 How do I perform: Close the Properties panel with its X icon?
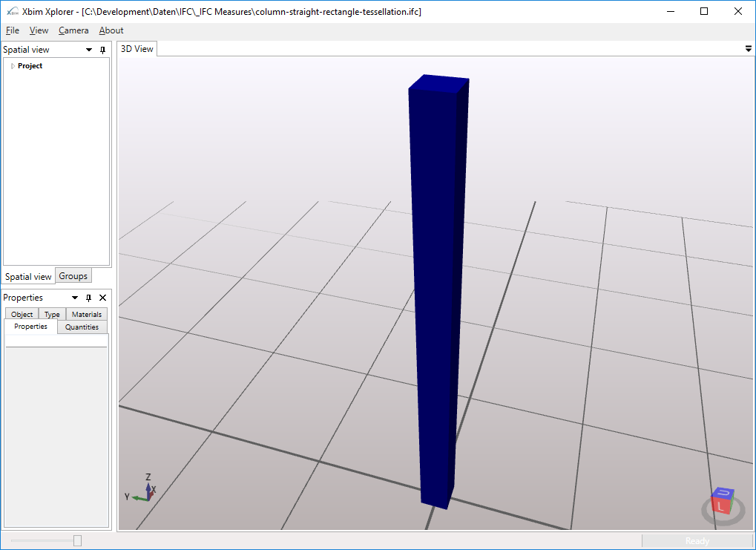pos(102,297)
